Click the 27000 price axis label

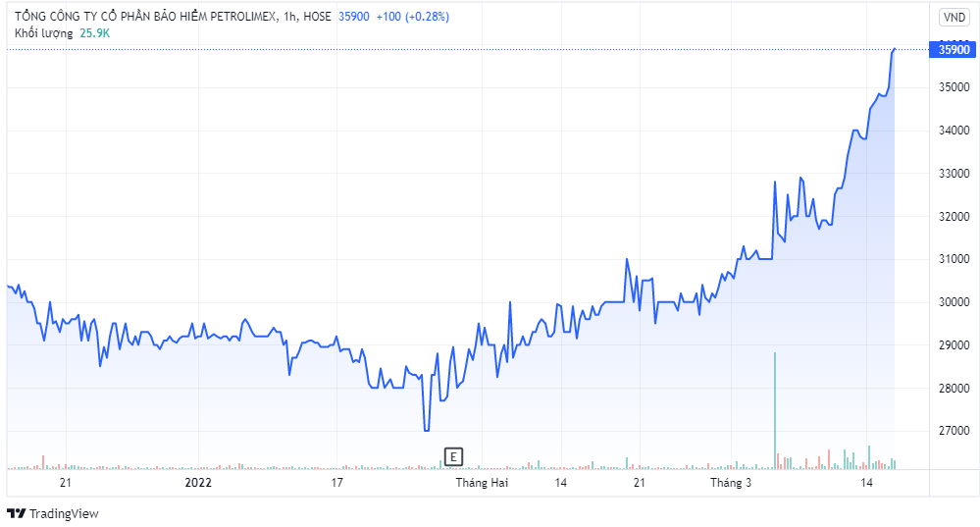point(954,430)
